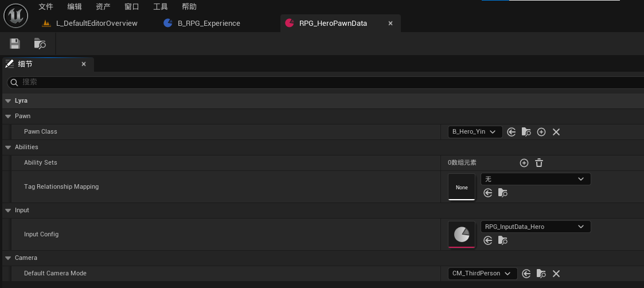Select the 细节 details tab
Viewport: 644px width, 288px height.
click(x=48, y=64)
